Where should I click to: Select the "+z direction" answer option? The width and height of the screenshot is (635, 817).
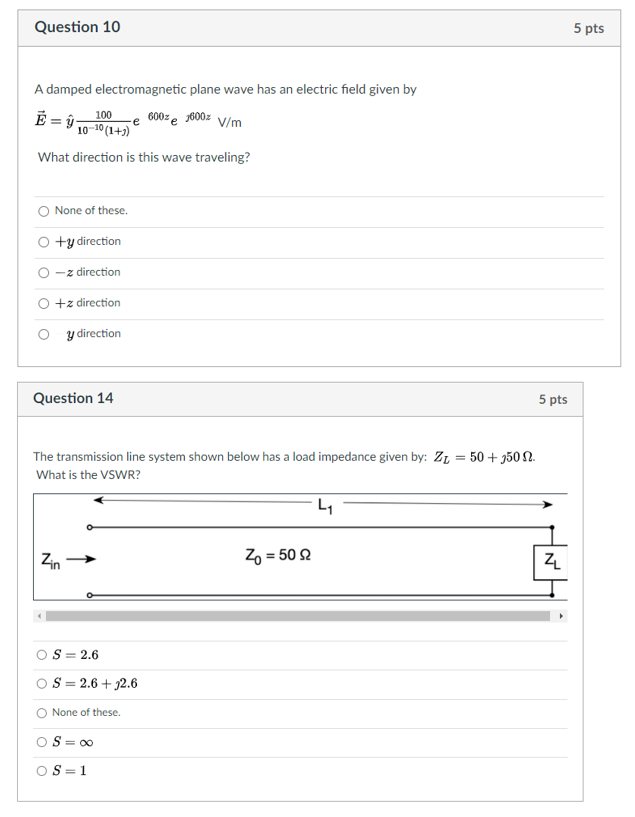point(44,303)
